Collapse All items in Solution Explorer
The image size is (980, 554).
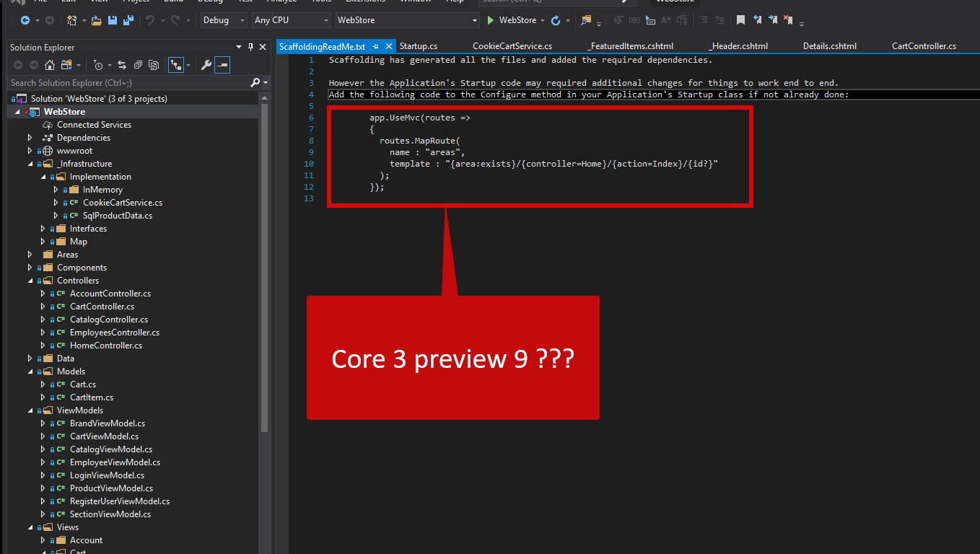(138, 64)
